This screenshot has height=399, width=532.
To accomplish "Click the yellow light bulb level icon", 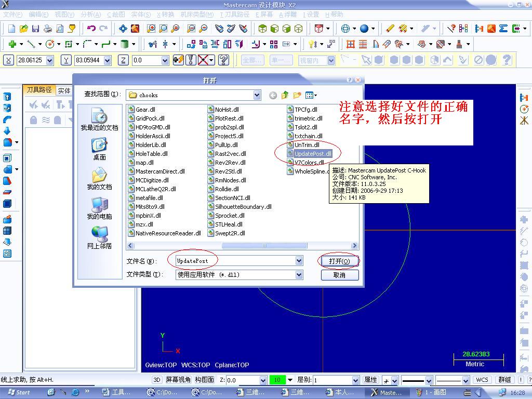I will 312,44.
